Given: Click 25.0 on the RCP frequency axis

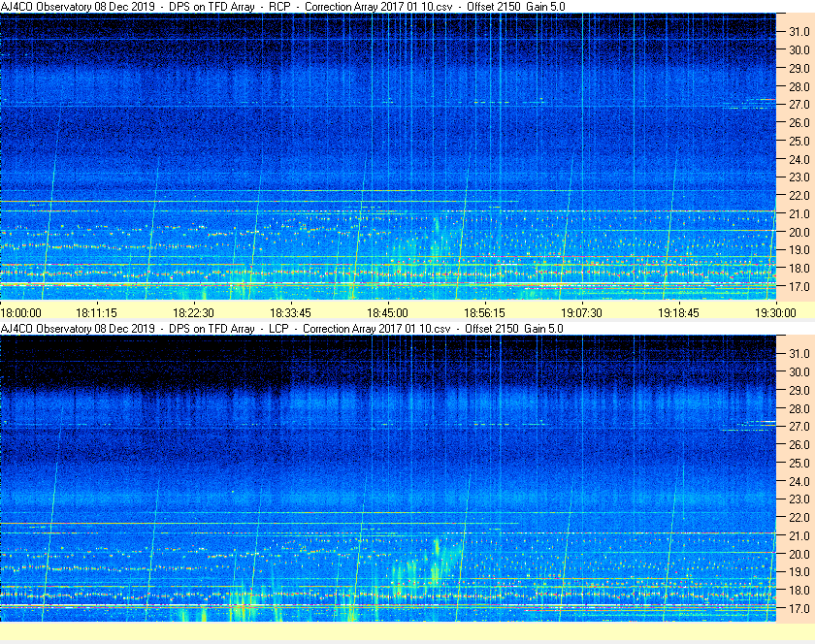Looking at the screenshot, I should pos(799,141).
